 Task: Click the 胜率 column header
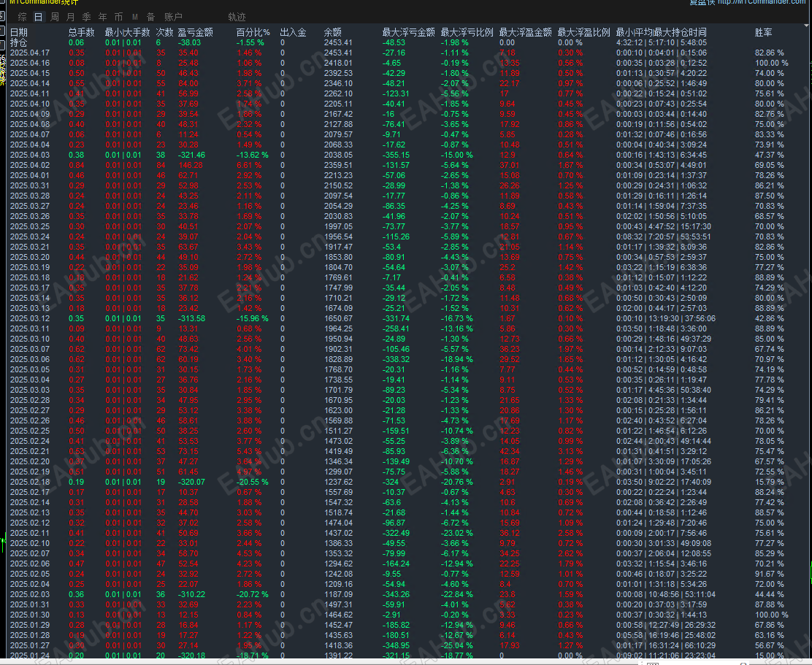pos(763,32)
